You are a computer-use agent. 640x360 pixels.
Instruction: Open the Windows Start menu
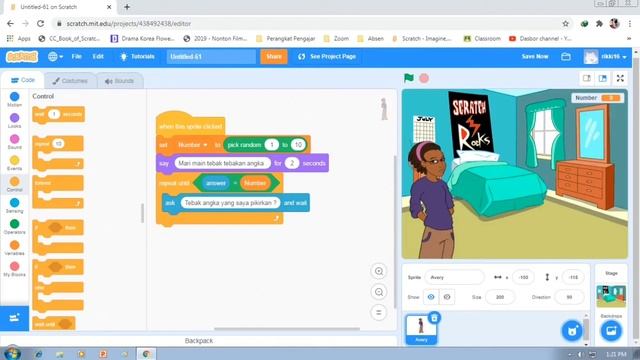(12, 353)
